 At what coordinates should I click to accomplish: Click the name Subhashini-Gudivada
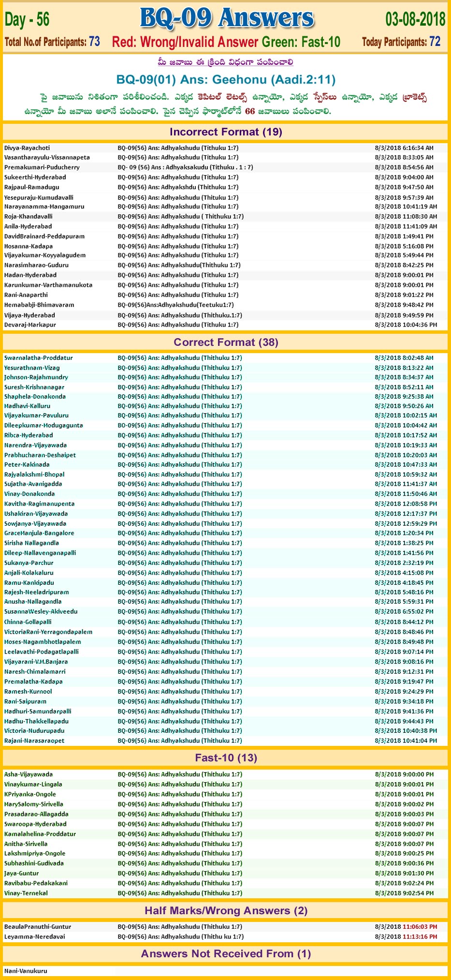34,863
